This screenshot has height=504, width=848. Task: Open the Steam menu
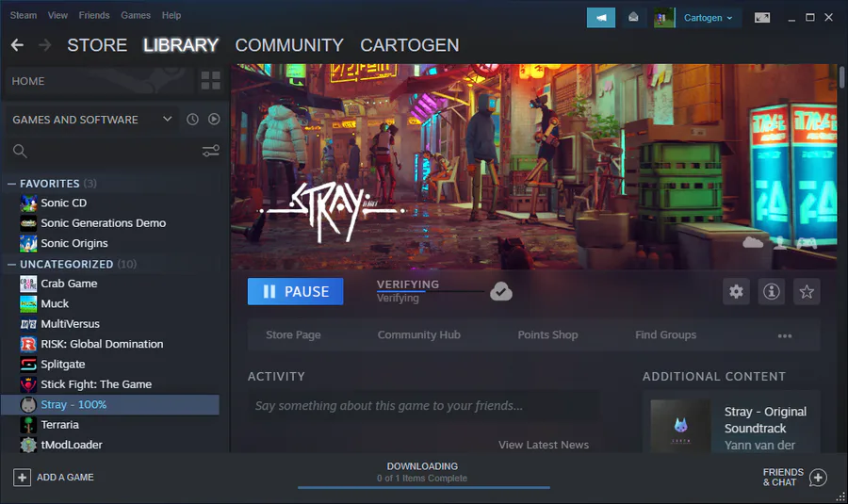point(24,16)
